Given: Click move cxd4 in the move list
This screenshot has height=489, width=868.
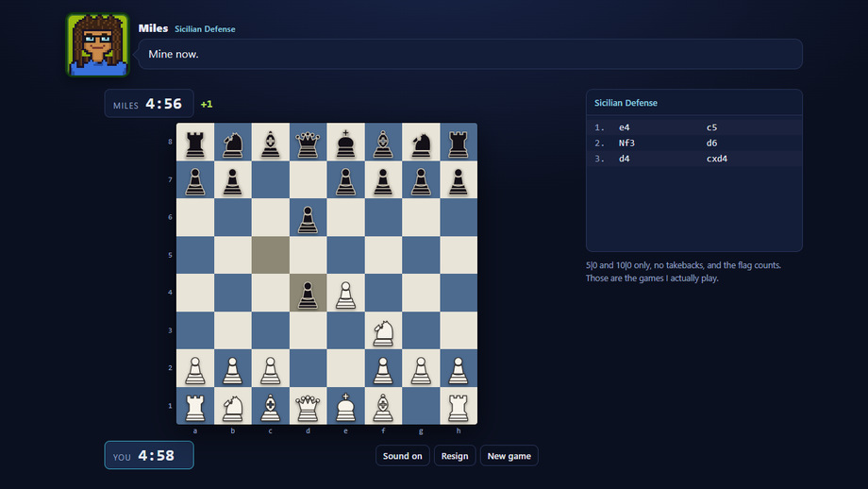Looking at the screenshot, I should (717, 159).
